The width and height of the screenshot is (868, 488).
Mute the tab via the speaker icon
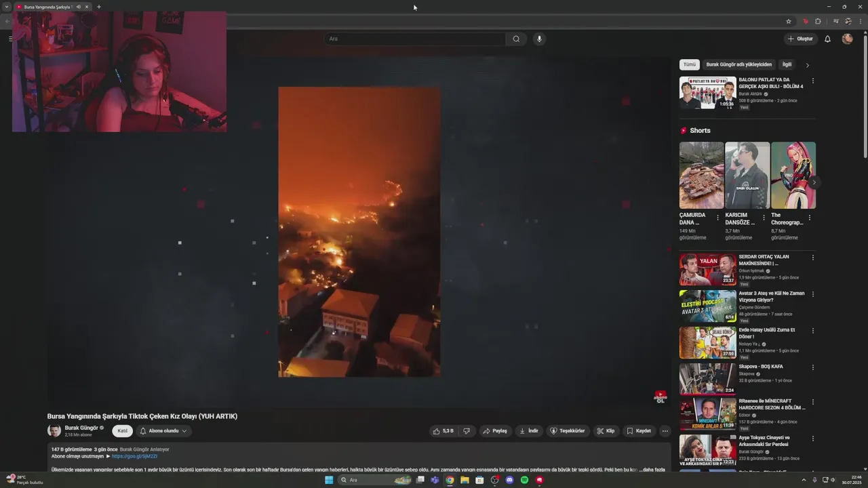79,7
